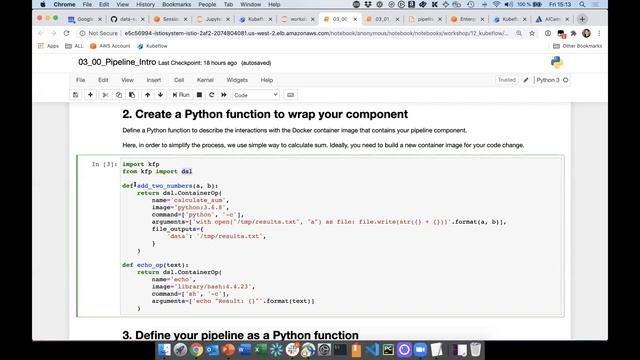Run the selected cell
The height and width of the screenshot is (360, 640).
(181, 95)
